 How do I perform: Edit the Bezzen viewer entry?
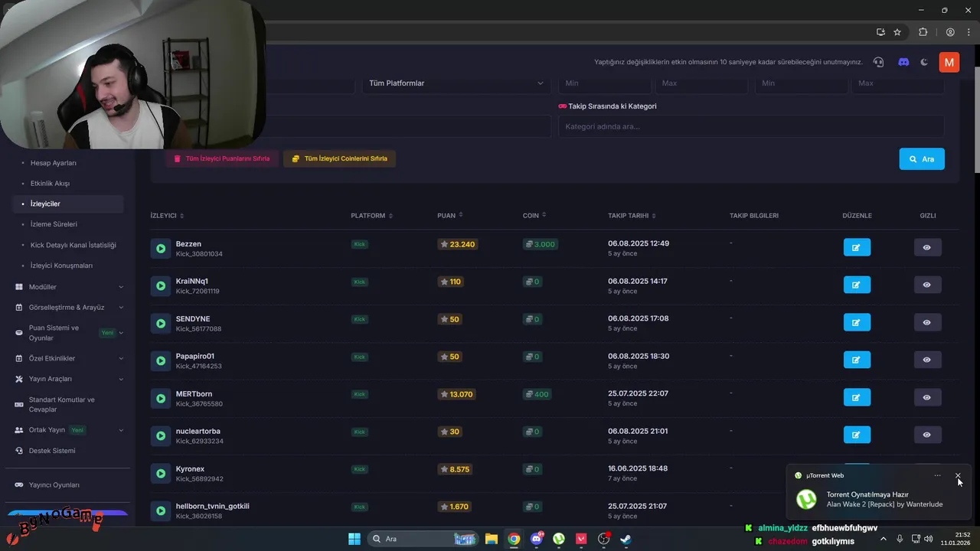pos(857,247)
